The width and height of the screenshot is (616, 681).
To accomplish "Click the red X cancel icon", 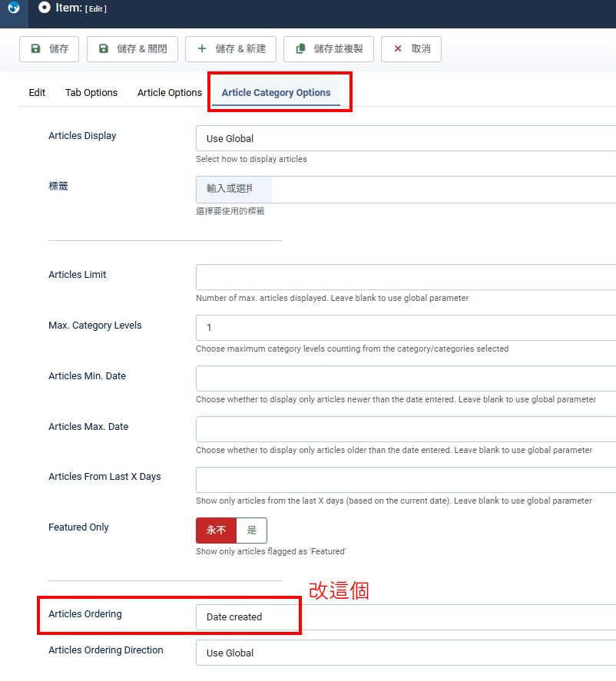I will click(398, 48).
